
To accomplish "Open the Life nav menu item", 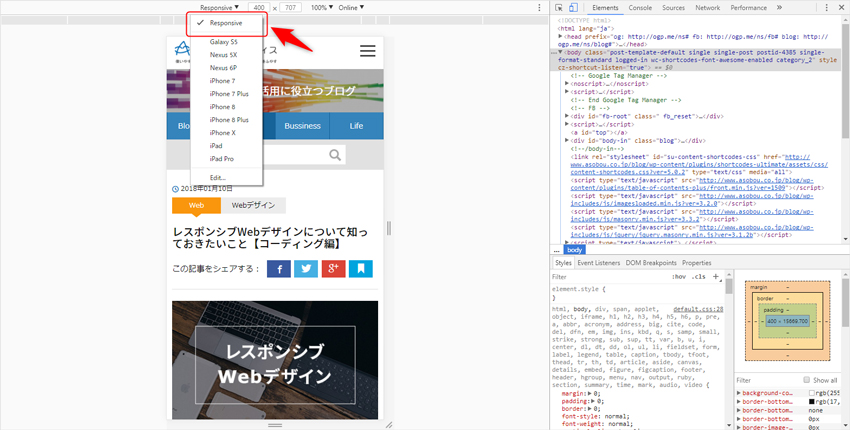I will coord(356,126).
